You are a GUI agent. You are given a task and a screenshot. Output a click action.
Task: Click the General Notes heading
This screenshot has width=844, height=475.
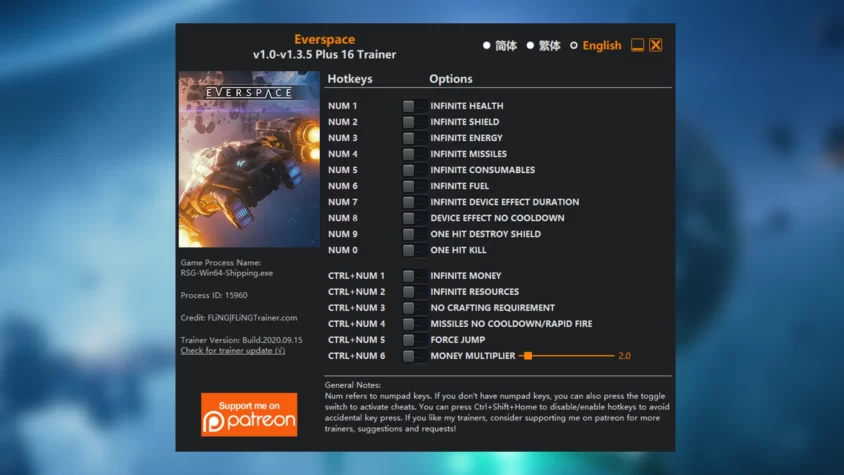pos(353,385)
